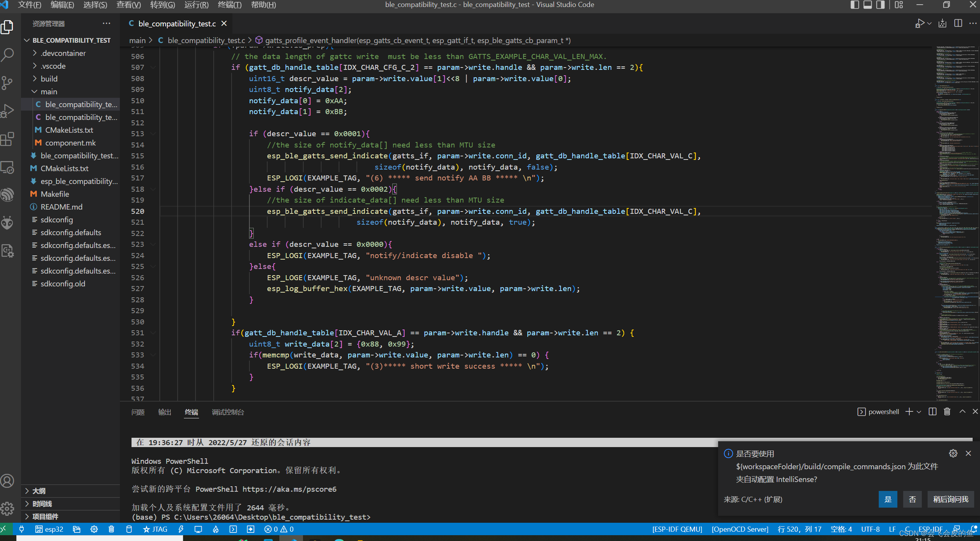Expand the 大纲 outline section

pos(71,491)
